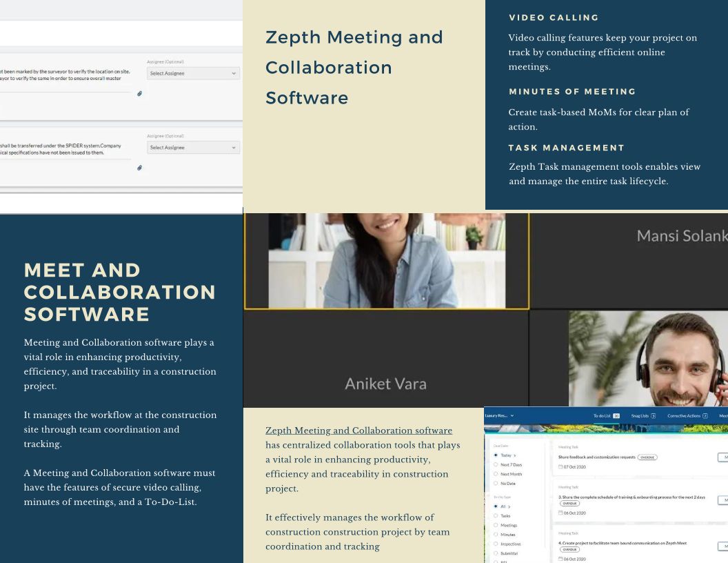Click the Snag Lists count badge
Image resolution: width=728 pixels, height=563 pixels.
pyautogui.click(x=653, y=416)
